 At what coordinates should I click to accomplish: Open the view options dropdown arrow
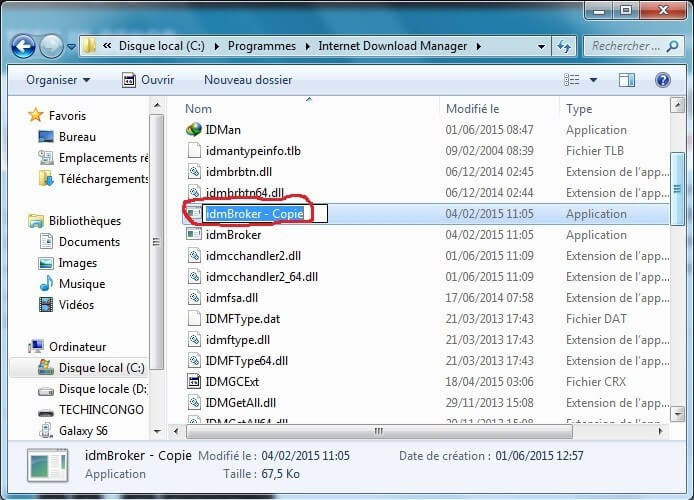tap(594, 80)
